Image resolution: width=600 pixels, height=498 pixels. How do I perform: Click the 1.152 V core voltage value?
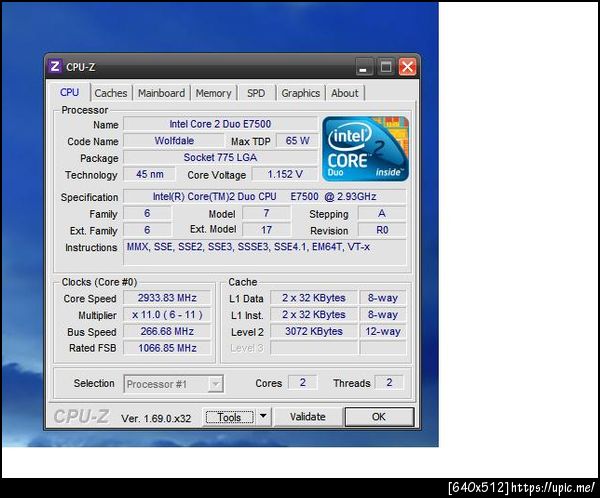tap(285, 174)
